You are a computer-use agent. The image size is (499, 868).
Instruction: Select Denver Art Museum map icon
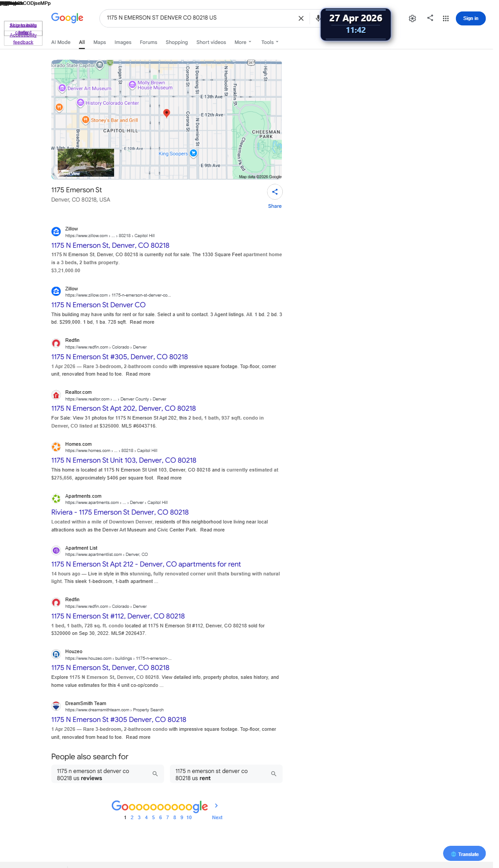click(62, 88)
